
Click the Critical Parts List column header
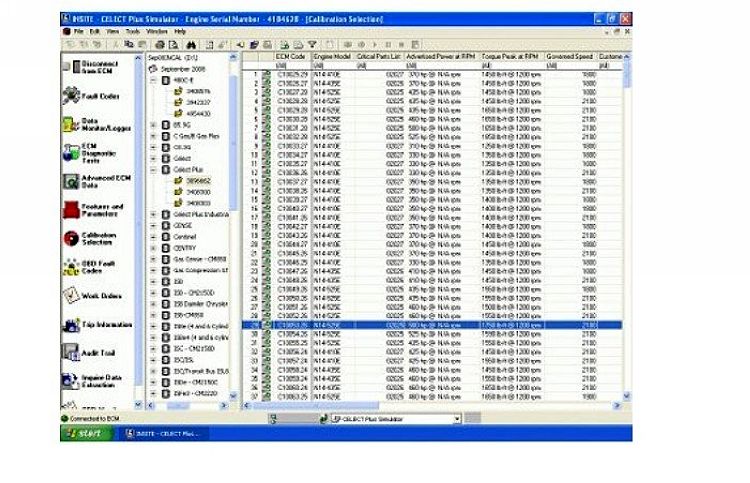point(379,56)
